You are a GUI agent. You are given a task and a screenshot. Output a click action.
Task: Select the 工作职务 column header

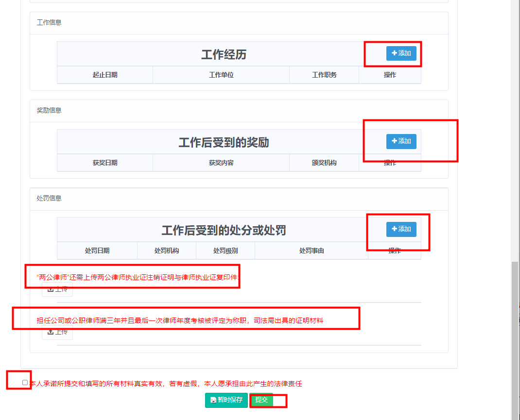click(324, 75)
